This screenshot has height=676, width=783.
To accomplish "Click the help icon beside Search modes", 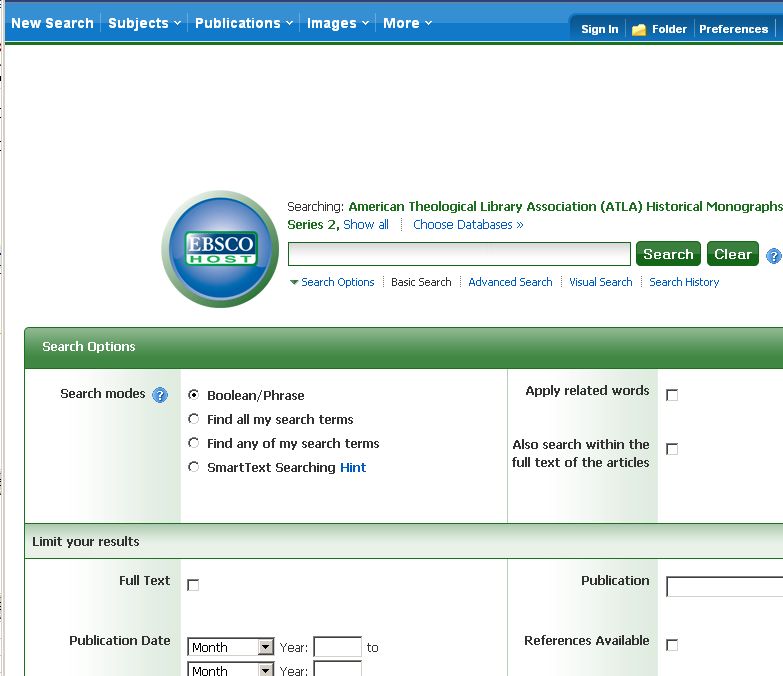I will [x=160, y=395].
